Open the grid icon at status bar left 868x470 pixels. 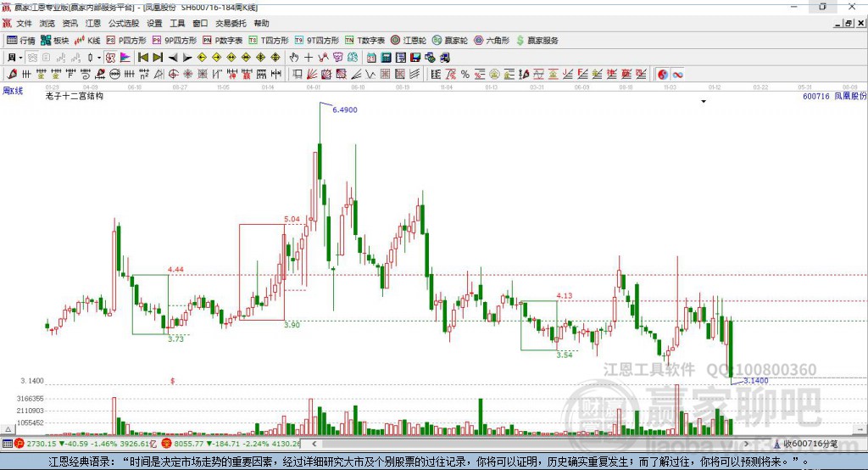pos(7,444)
